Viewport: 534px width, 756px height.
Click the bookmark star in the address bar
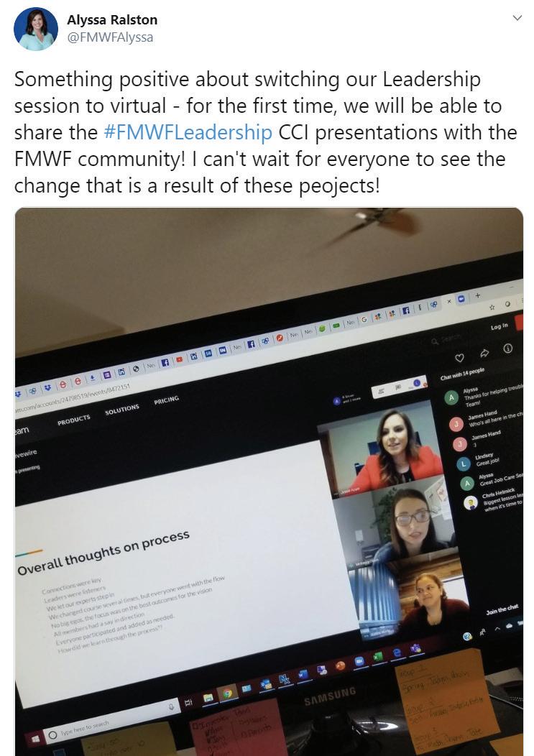click(492, 307)
